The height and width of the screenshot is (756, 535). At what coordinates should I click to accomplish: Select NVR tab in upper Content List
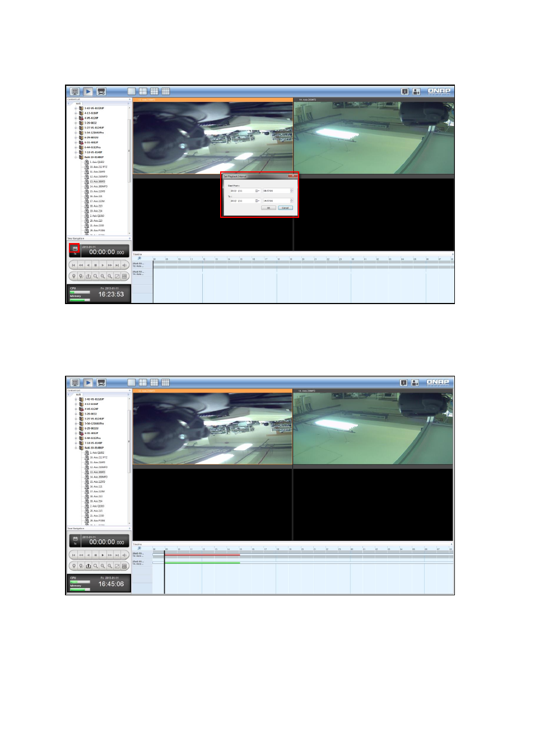(78, 104)
